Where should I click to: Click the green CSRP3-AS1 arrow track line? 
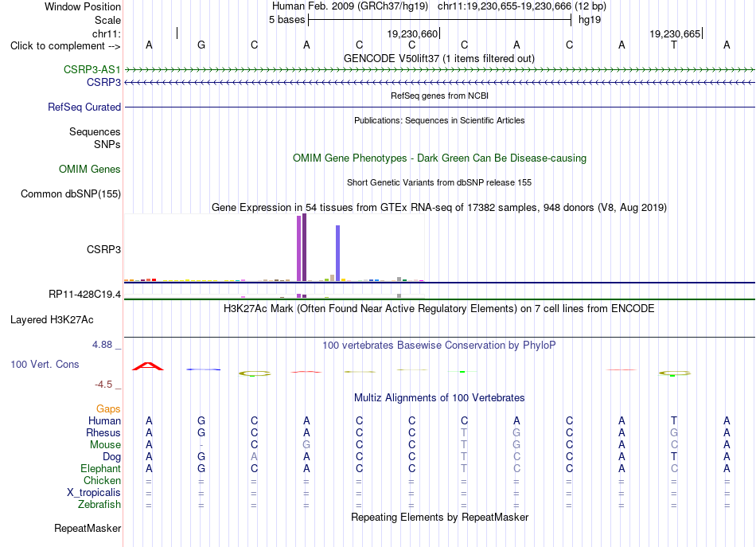[439, 70]
